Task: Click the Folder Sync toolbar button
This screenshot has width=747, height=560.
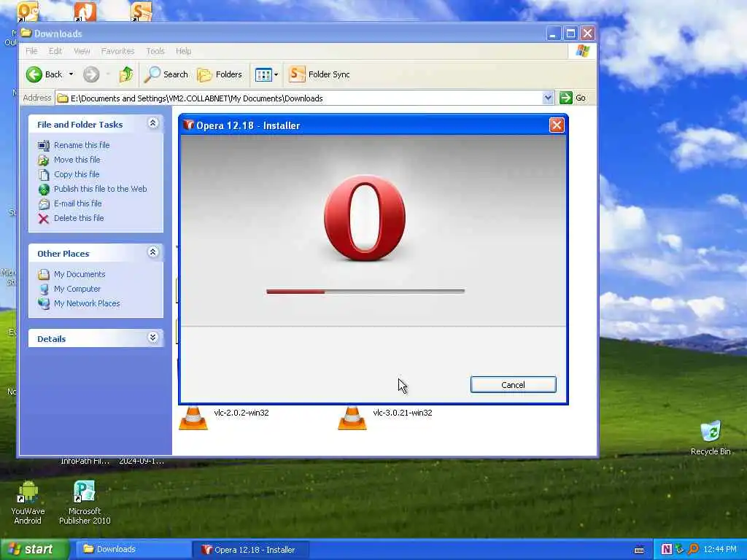Action: (320, 74)
